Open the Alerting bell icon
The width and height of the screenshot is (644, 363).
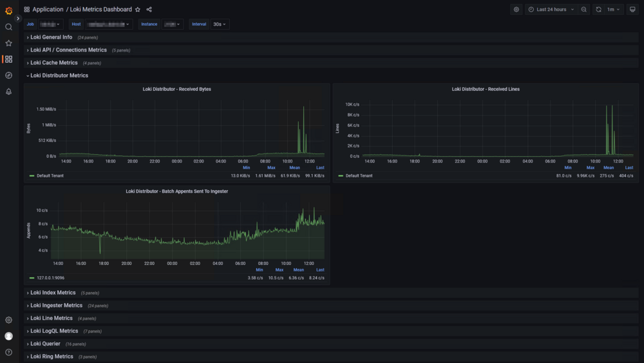pyautogui.click(x=8, y=92)
